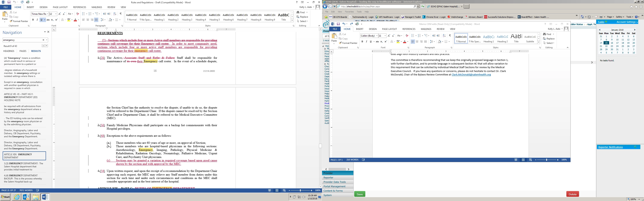The height and width of the screenshot is (201, 644).
Task: Expand the Account Settings dropdown
Action: pos(637,22)
